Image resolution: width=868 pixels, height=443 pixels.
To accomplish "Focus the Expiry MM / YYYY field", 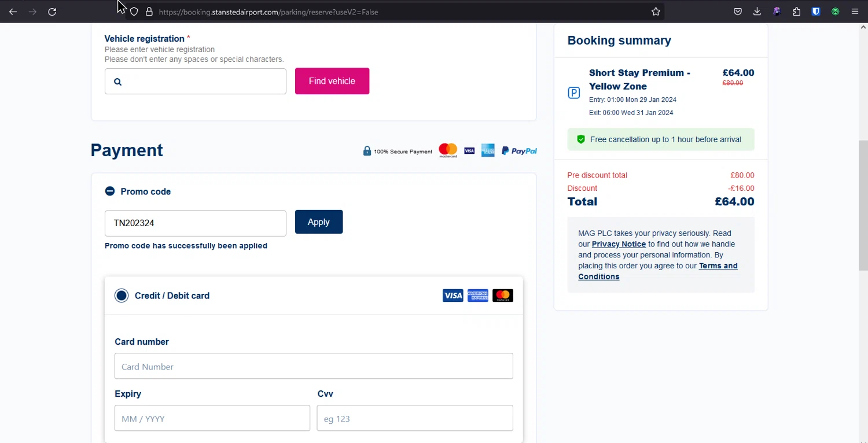I will click(x=212, y=418).
